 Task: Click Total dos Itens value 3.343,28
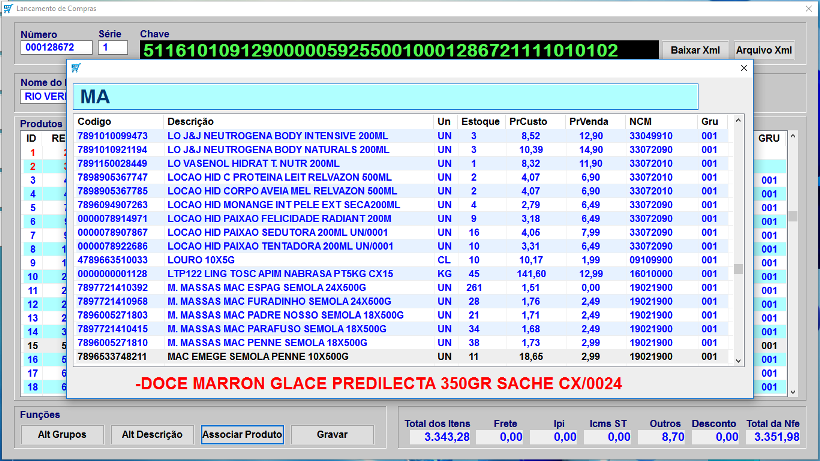pos(439,437)
